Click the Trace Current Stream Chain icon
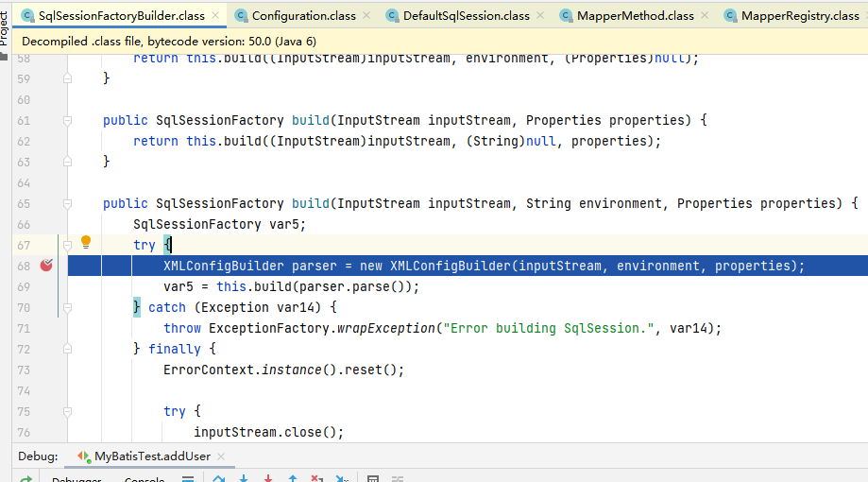 (x=398, y=478)
